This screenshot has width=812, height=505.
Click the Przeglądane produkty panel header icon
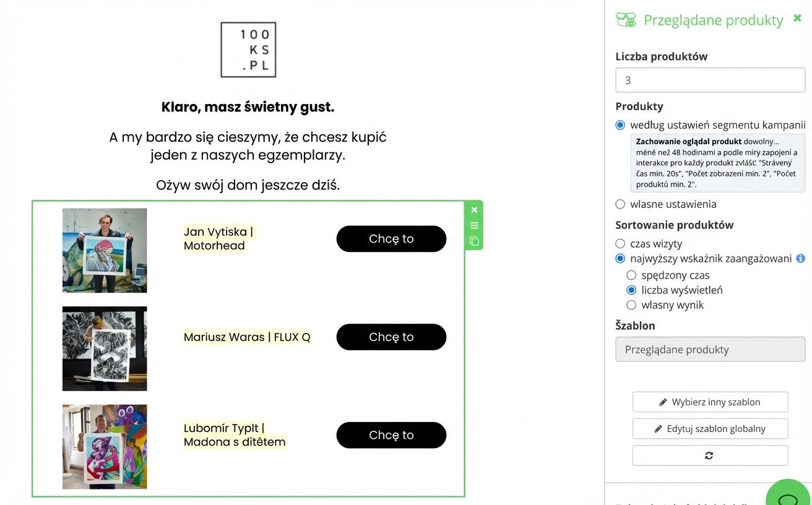tap(626, 20)
